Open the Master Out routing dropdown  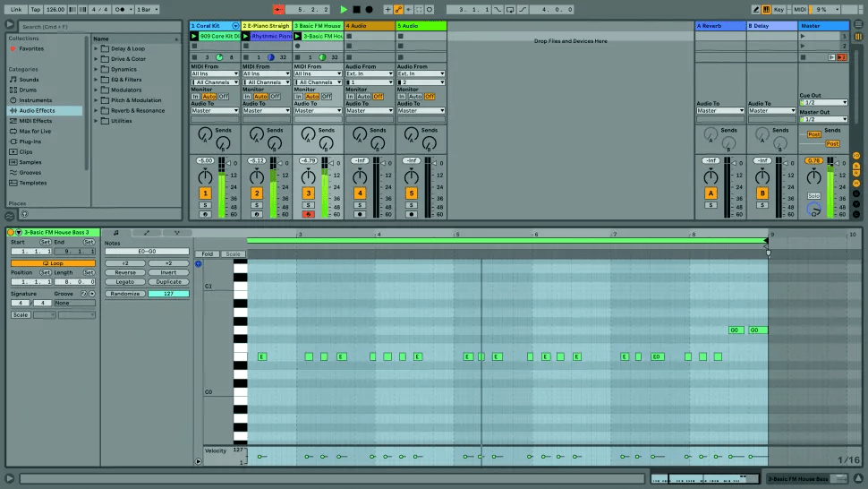coord(822,119)
